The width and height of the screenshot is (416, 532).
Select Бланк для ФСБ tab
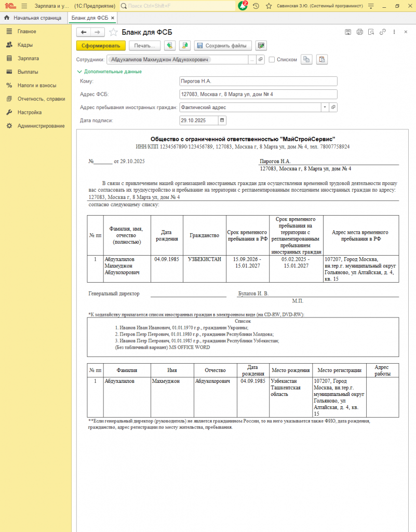pyautogui.click(x=89, y=18)
